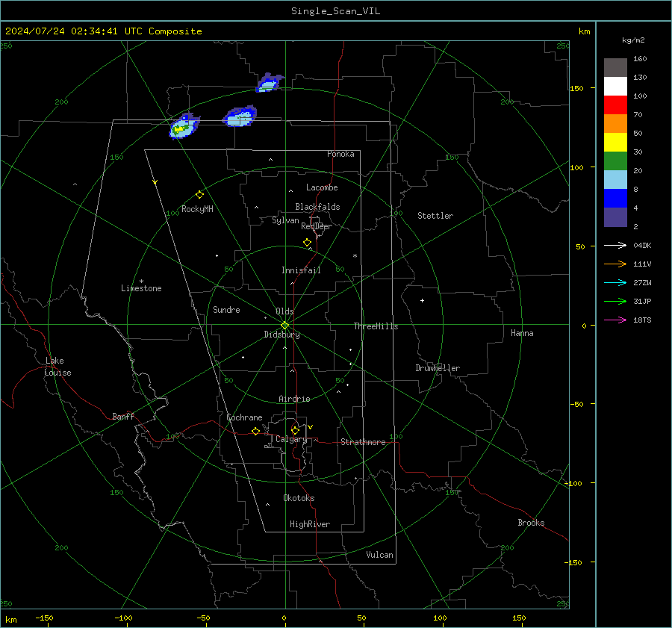
Task: Click the ThreeHills town label
Action: point(376,326)
